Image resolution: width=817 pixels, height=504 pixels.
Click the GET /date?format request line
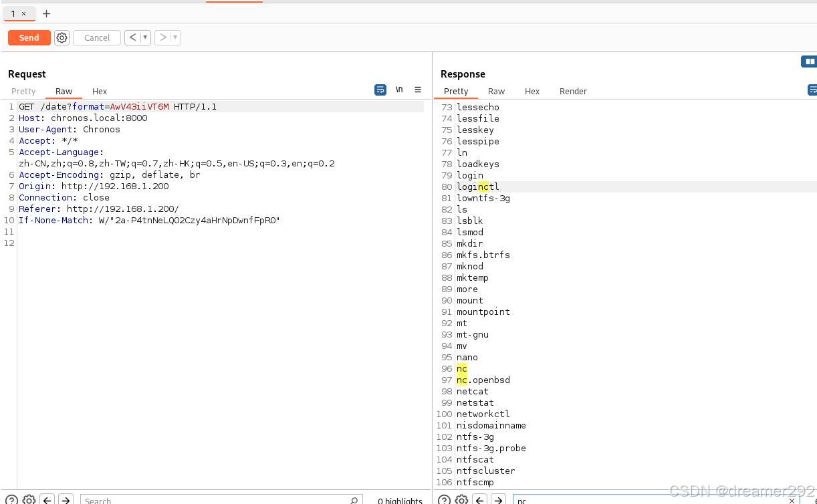pos(118,107)
